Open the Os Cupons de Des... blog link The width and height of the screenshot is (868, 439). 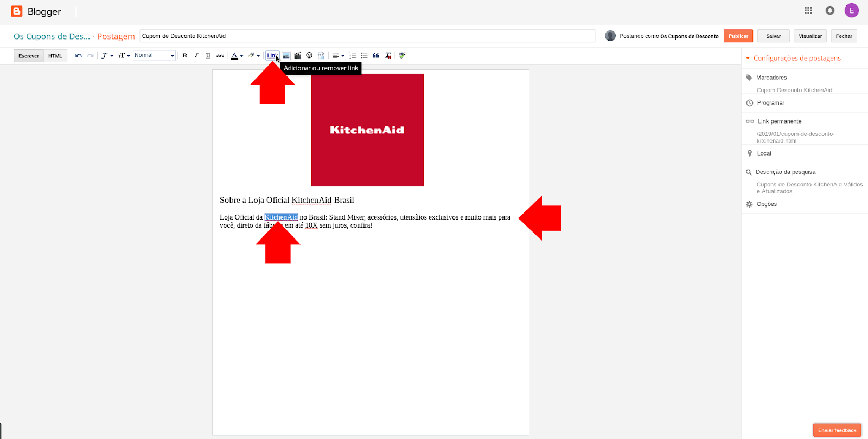[52, 36]
